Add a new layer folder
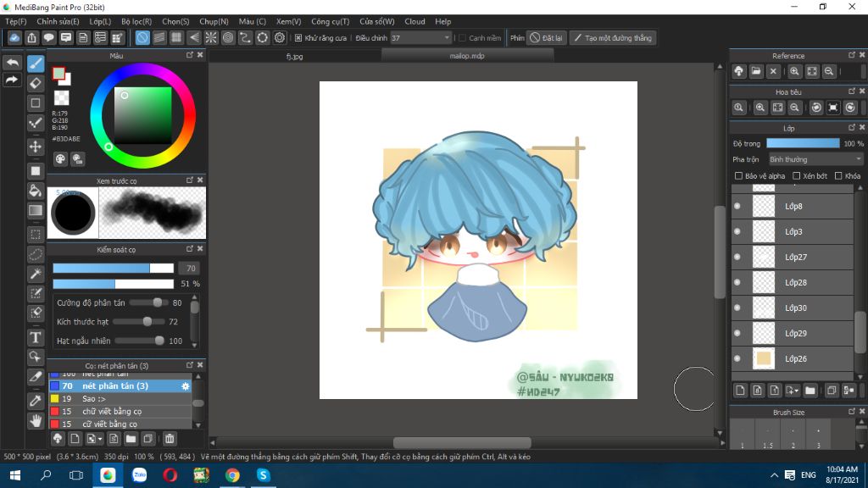 (810, 390)
